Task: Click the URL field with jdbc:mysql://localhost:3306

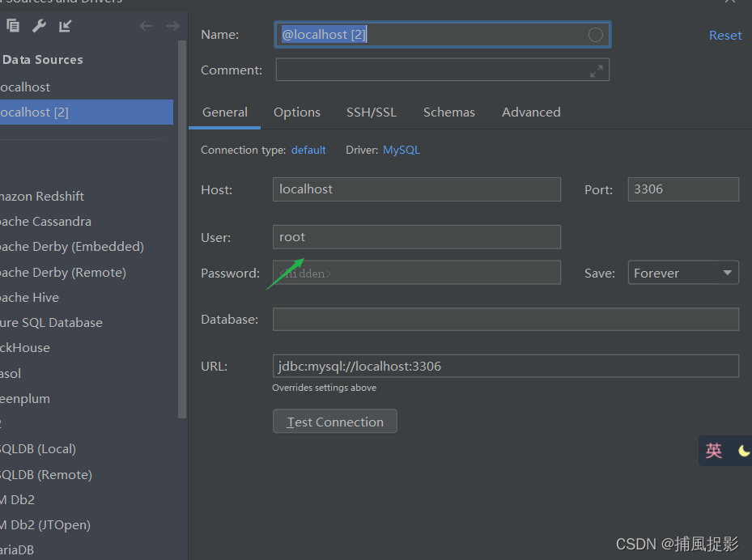Action: (x=505, y=367)
